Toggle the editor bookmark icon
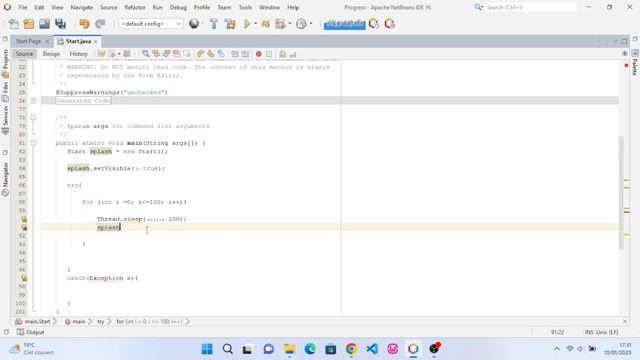 tap(221, 54)
